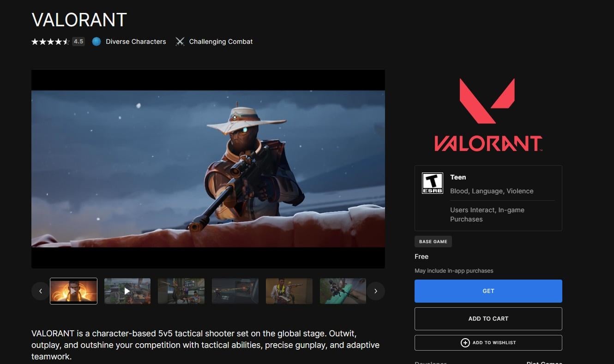This screenshot has height=364, width=614.
Task: Click the 4.5 rating badge
Action: click(78, 41)
